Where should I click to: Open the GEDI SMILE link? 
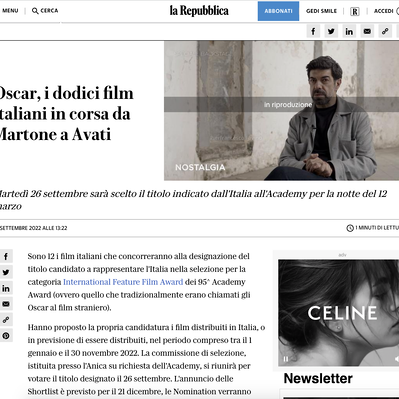click(x=321, y=11)
